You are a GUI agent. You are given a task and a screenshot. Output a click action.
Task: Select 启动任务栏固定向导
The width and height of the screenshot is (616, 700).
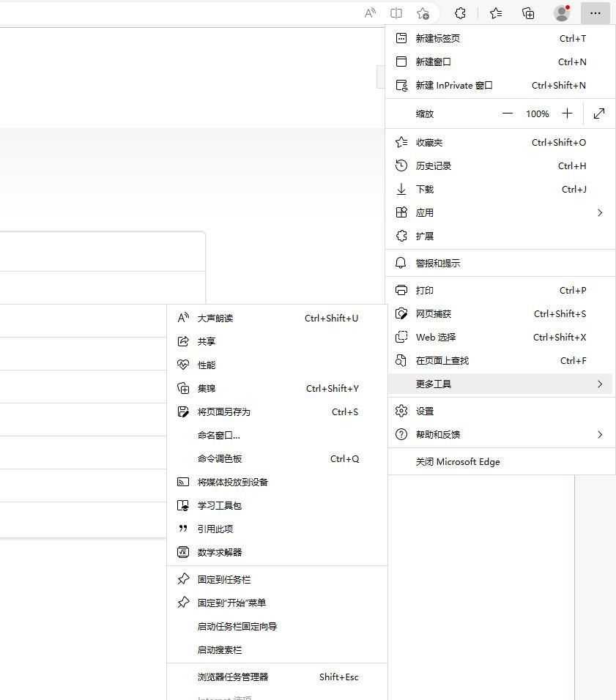277,626
